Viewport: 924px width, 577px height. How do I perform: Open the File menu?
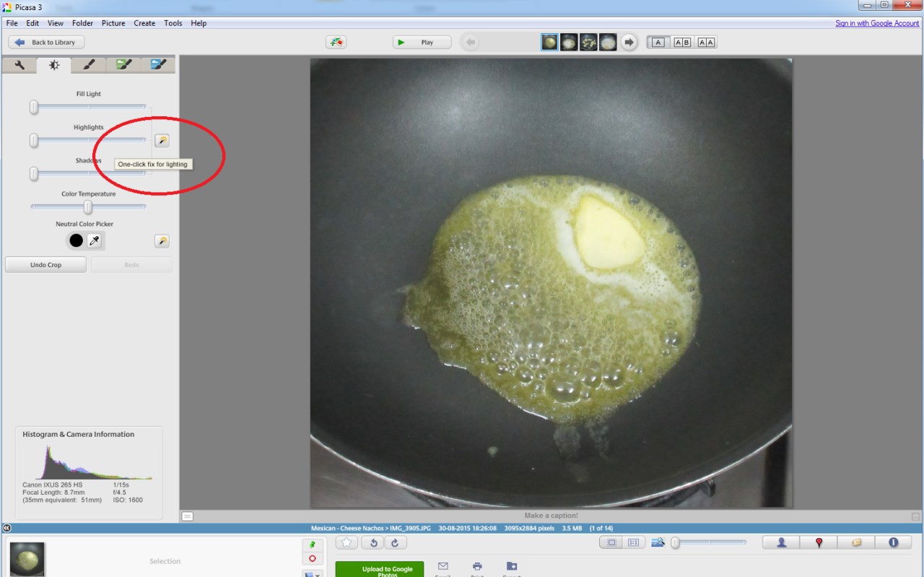[x=12, y=23]
